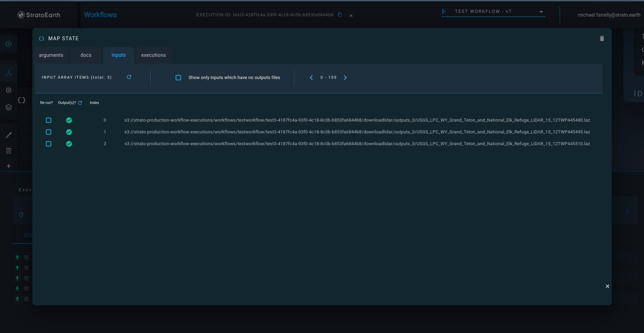Go to next page of inputs
The height and width of the screenshot is (333, 644).
tap(345, 78)
